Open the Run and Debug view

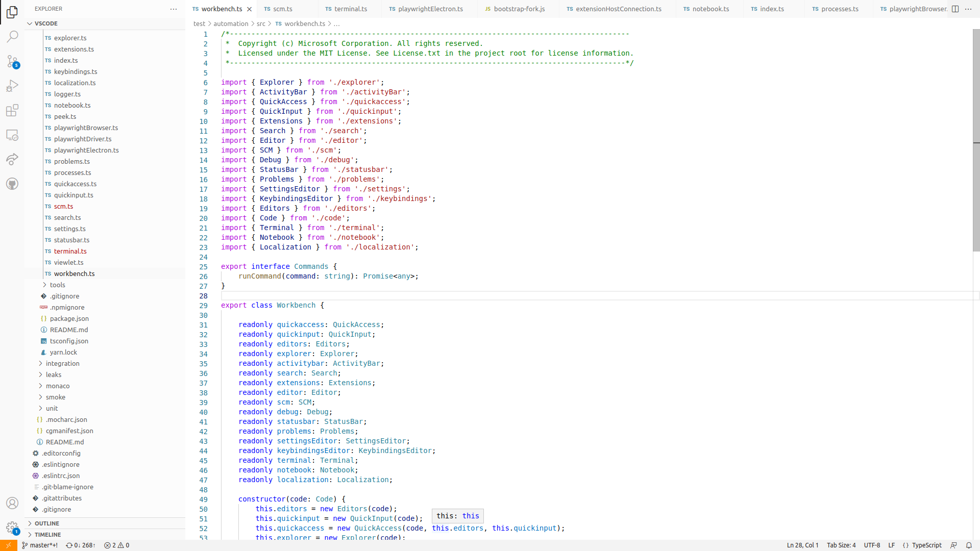click(x=12, y=86)
